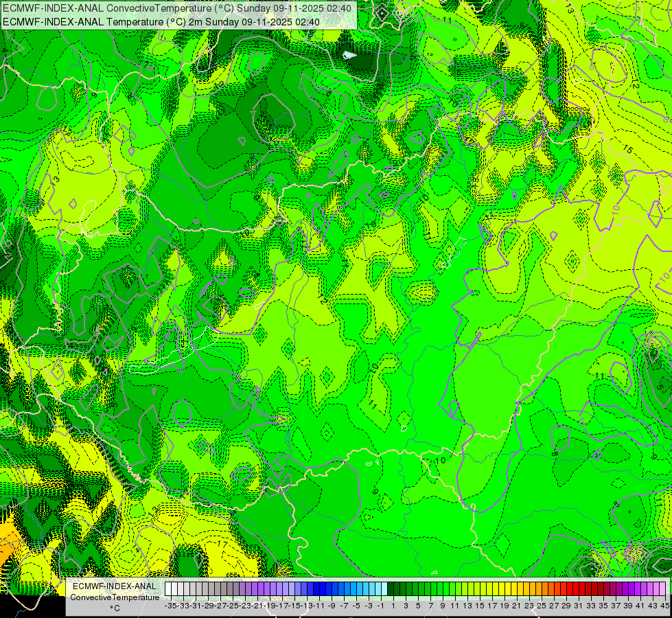Click the Temperature 2m title line

click(161, 22)
